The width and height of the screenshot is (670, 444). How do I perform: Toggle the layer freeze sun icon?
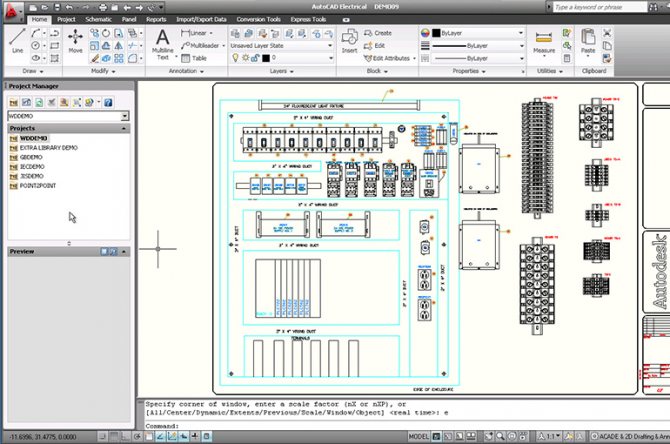tap(246, 58)
